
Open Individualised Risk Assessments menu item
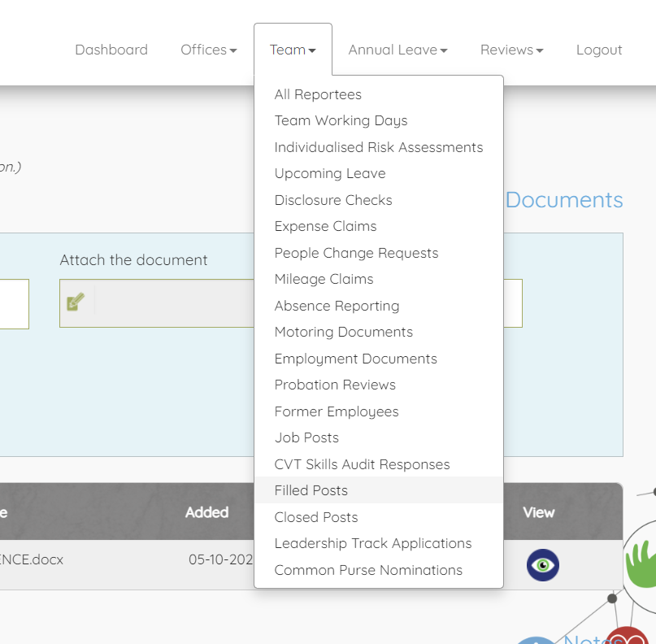tap(378, 147)
